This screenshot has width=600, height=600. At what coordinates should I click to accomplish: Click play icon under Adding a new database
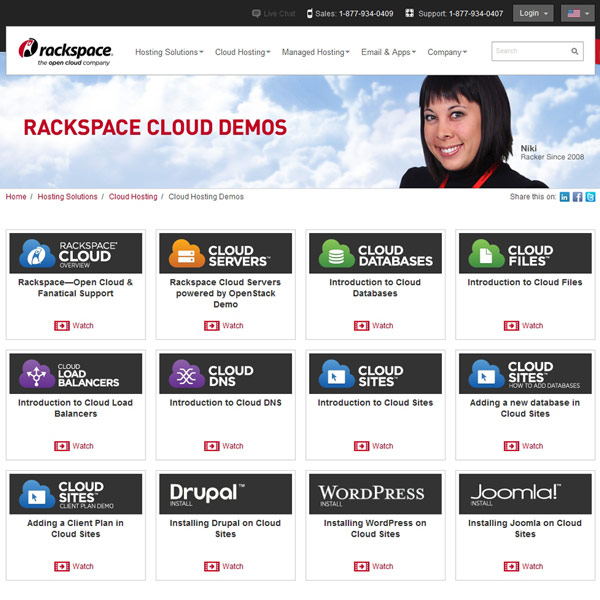[511, 446]
